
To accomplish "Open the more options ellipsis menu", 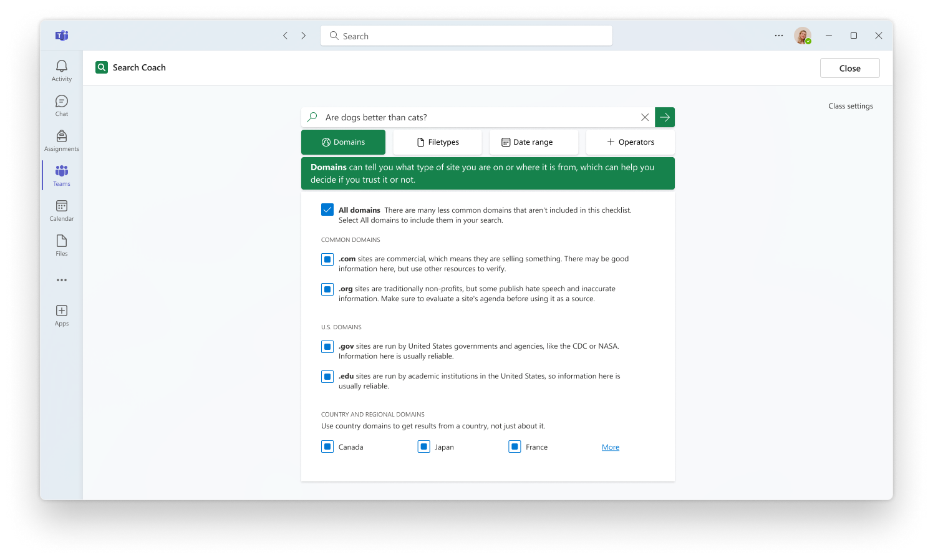I will pos(778,36).
